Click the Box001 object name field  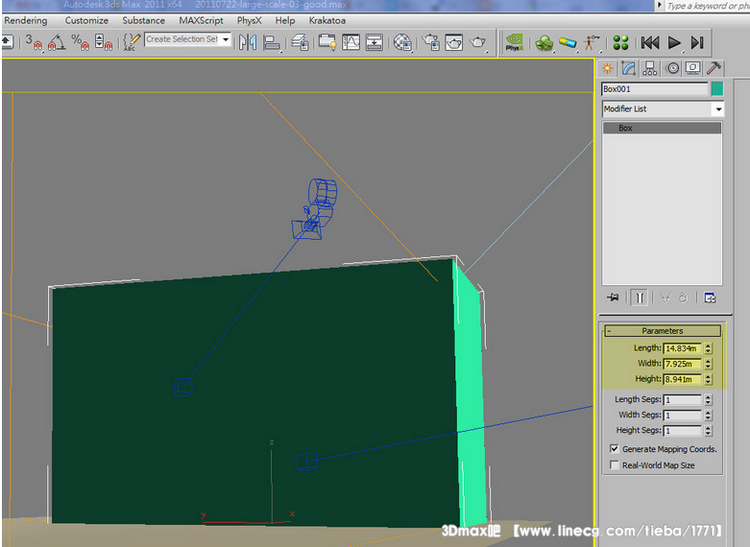pos(654,89)
